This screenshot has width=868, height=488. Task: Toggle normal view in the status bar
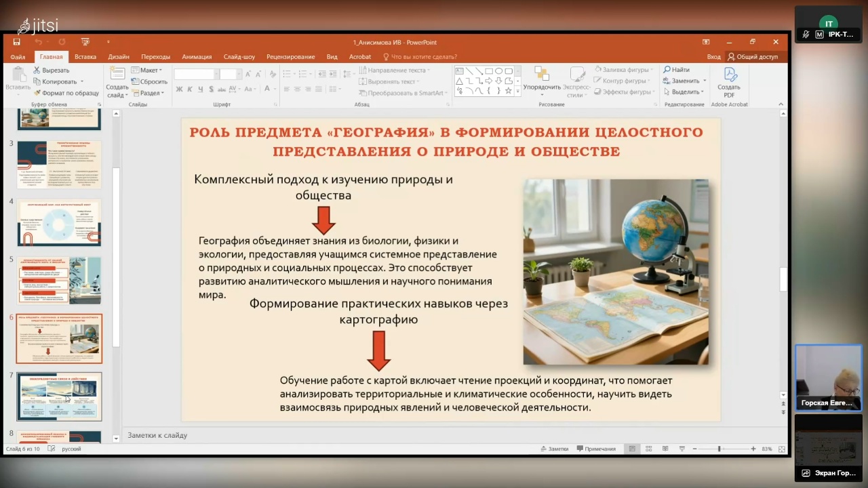click(x=632, y=449)
